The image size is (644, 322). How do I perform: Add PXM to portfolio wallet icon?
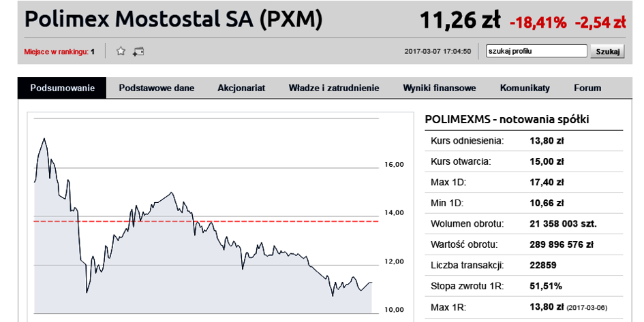point(138,52)
